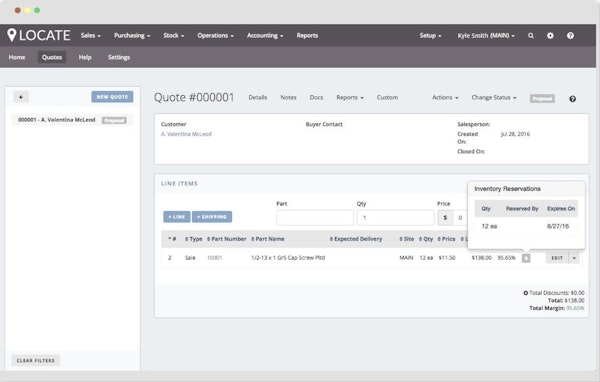Expand the Accounting menu

[265, 36]
